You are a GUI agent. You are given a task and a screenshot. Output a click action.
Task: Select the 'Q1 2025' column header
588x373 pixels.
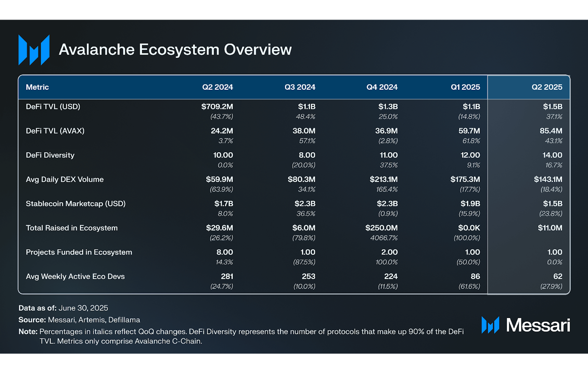click(x=465, y=87)
